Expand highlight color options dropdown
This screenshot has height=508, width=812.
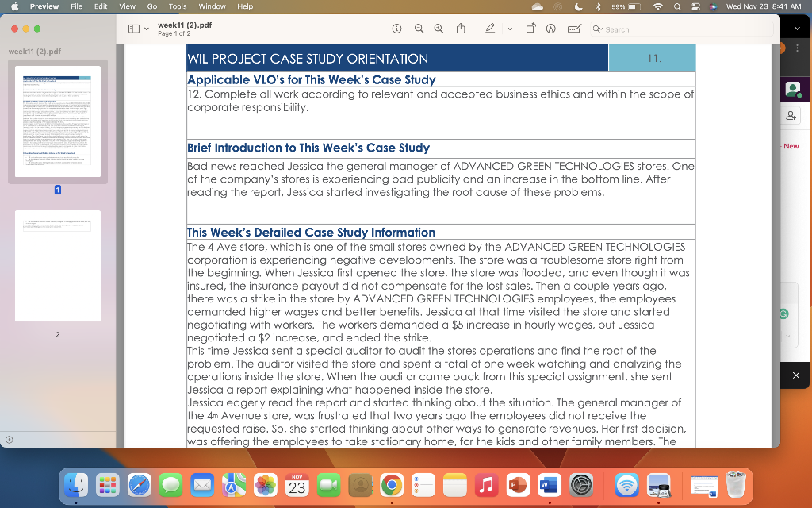coord(510,29)
